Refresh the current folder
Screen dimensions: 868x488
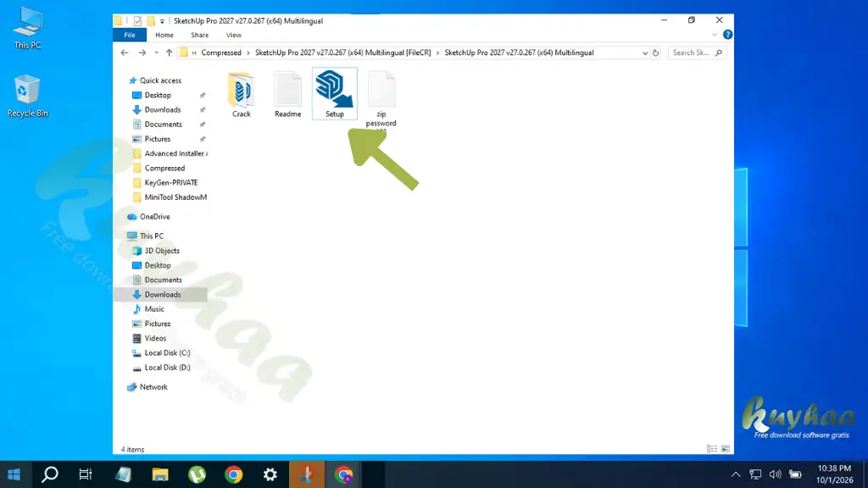(655, 53)
